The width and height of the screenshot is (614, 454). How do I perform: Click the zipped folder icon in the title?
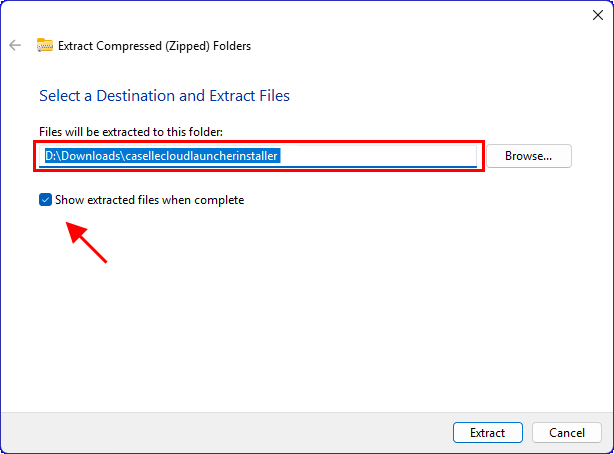pos(45,45)
